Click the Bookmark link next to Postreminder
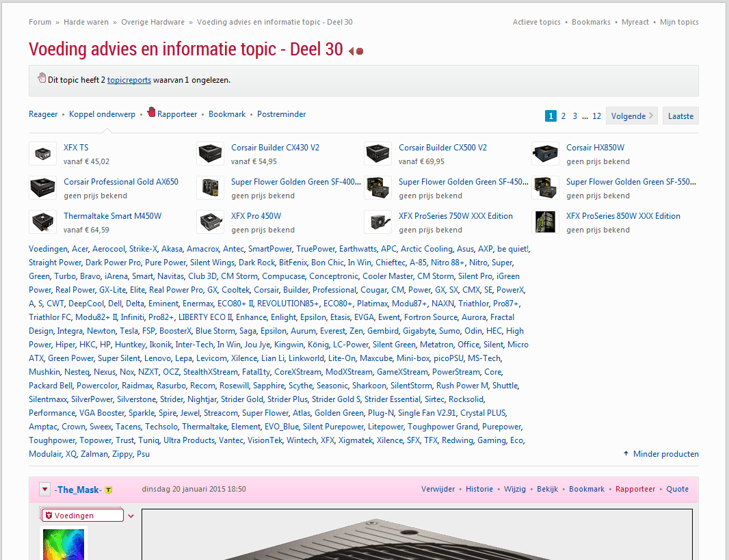The width and height of the screenshot is (729, 560). pyautogui.click(x=227, y=114)
